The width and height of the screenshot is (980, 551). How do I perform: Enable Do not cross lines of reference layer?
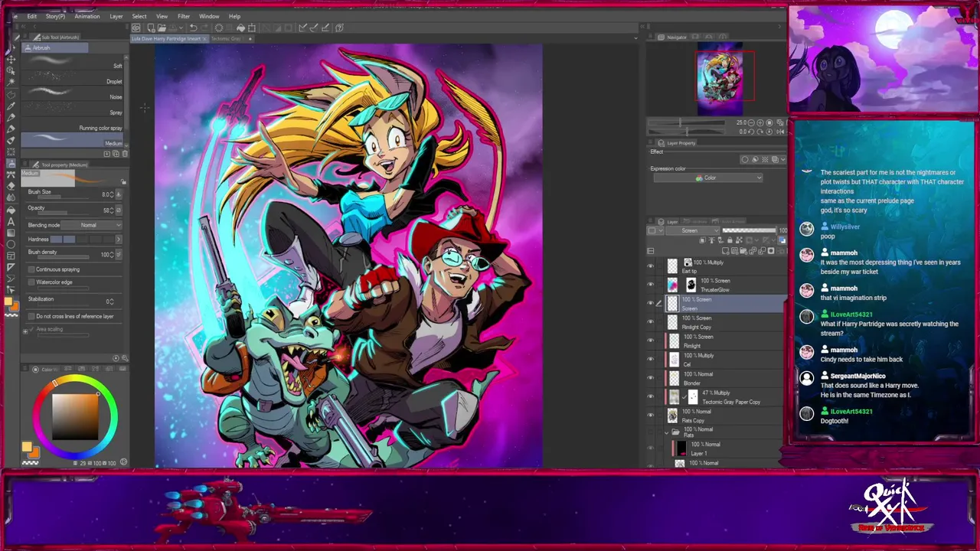[31, 316]
